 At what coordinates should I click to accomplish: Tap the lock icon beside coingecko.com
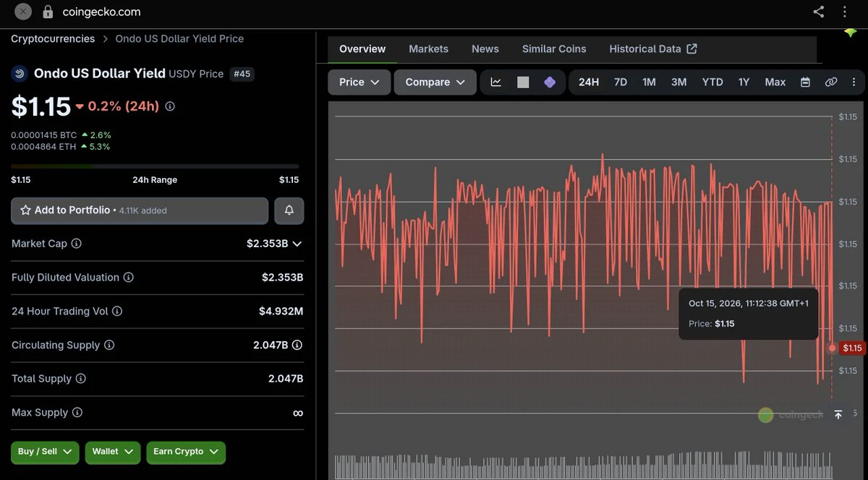click(x=48, y=12)
